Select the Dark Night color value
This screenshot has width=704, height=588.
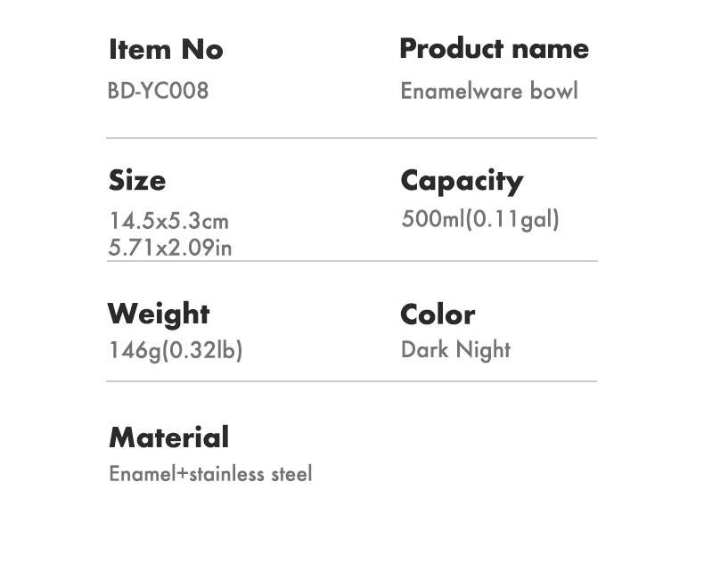tap(455, 349)
